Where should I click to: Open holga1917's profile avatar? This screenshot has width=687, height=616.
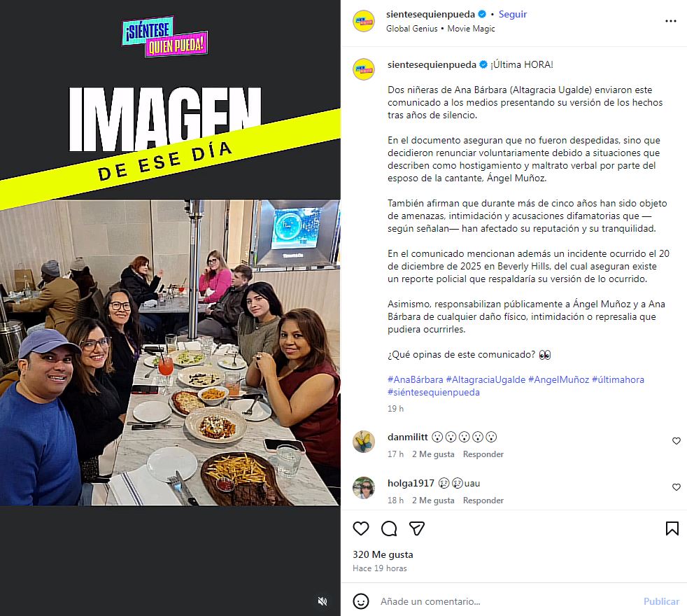364,488
